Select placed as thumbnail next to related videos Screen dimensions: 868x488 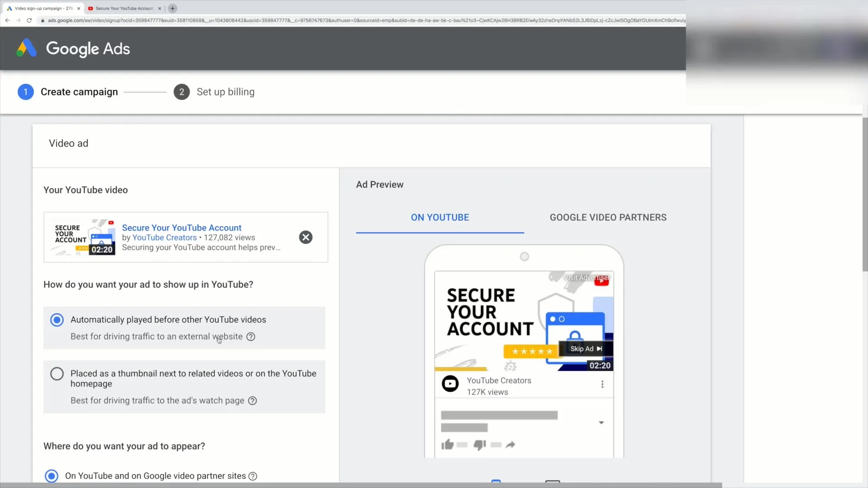(57, 374)
